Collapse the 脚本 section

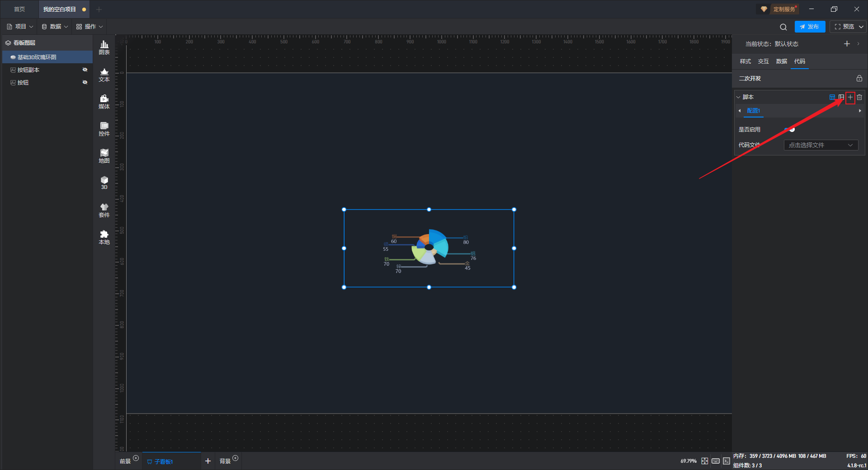coord(738,97)
